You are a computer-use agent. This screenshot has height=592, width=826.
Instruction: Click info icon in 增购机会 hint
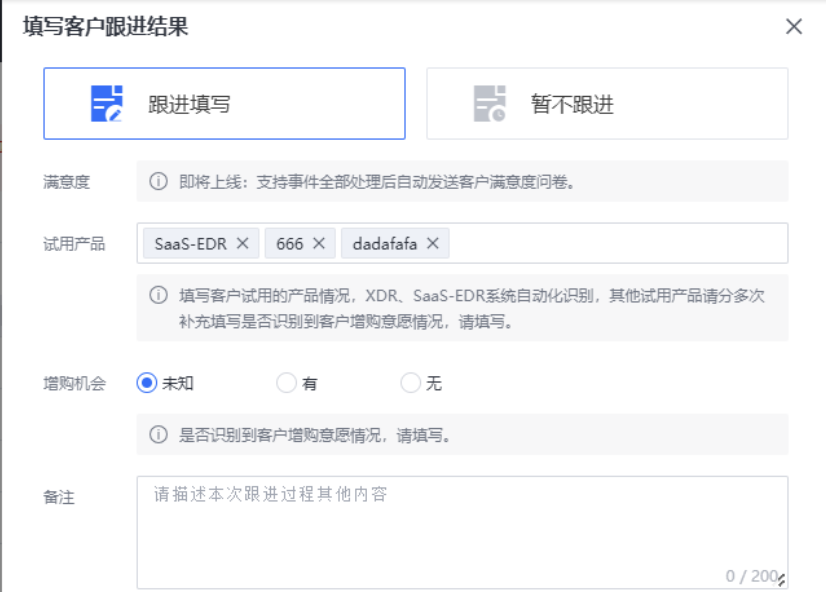point(158,435)
